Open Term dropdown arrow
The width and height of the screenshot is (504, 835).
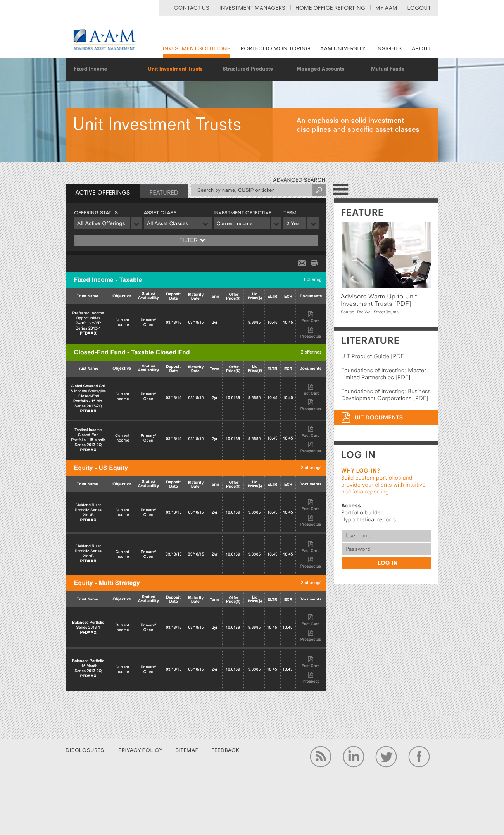click(x=313, y=223)
